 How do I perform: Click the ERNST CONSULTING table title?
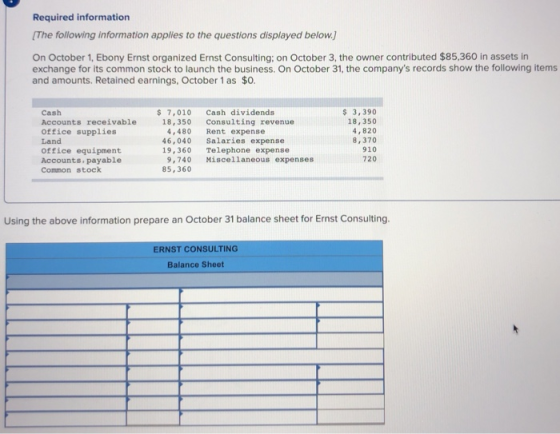195,249
